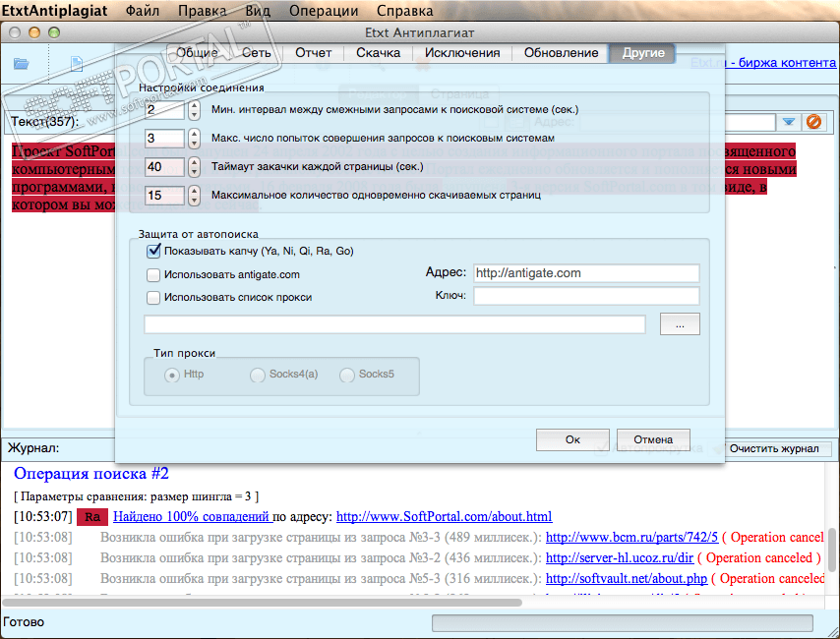Click the Готово status text
The height and width of the screenshot is (639, 840).
click(x=24, y=622)
